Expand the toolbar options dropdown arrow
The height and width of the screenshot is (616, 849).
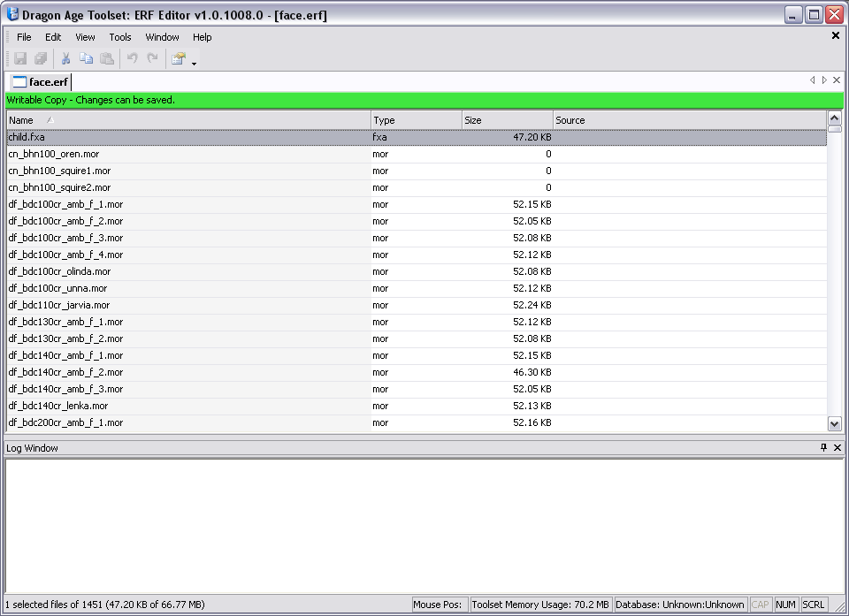point(194,64)
